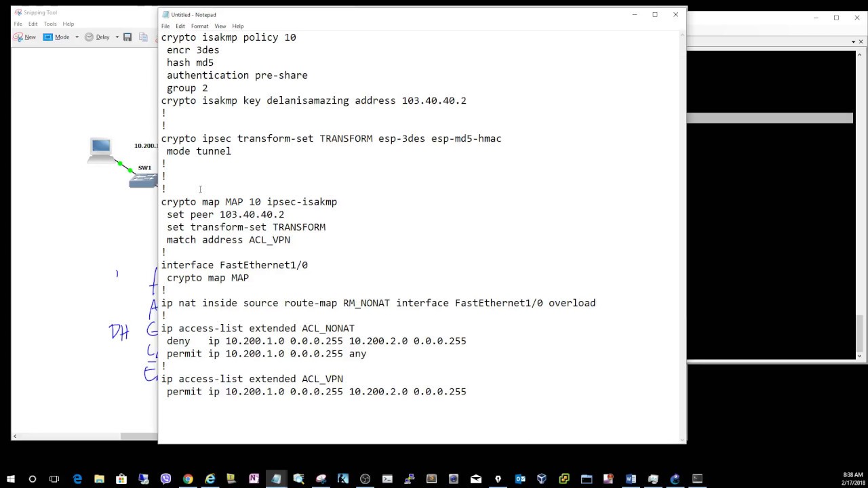
Task: Click the "set peer 103.40.40.2" line
Action: [226, 214]
